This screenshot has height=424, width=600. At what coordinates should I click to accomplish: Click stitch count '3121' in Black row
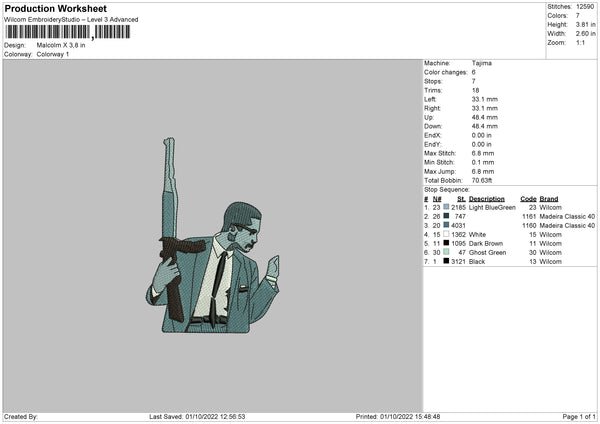pos(458,262)
